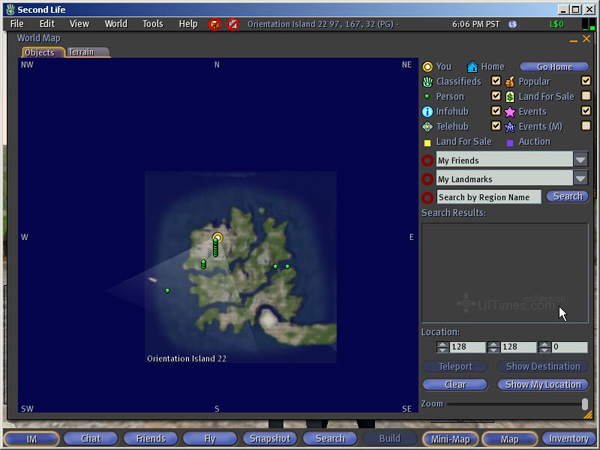Click the third Location coordinate stepper arrows
Viewport: 600px width, 450px height.
[x=544, y=347]
